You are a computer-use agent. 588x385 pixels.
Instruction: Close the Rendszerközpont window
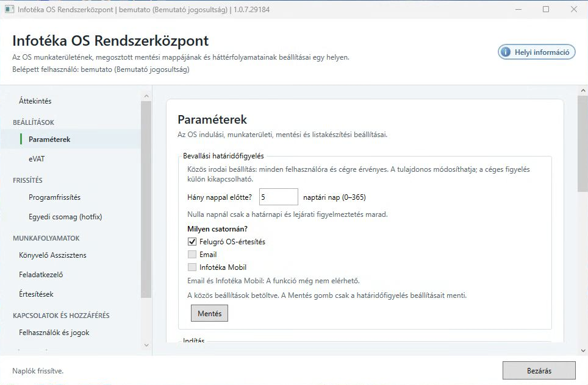[574, 9]
